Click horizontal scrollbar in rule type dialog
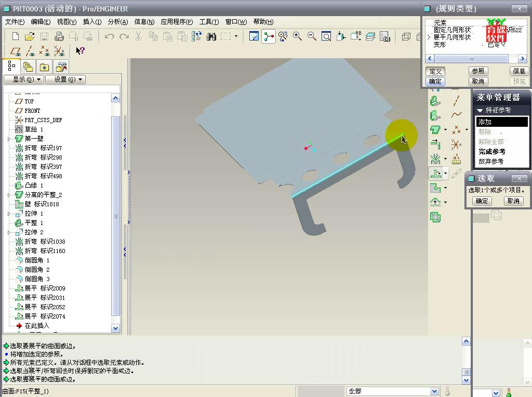This screenshot has height=397, width=532. [476, 59]
